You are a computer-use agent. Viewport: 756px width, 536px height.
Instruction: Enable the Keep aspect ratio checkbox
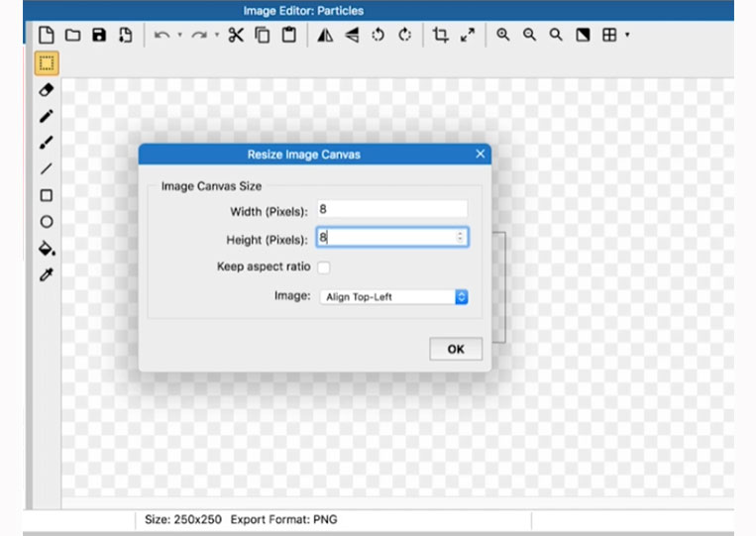(x=324, y=268)
